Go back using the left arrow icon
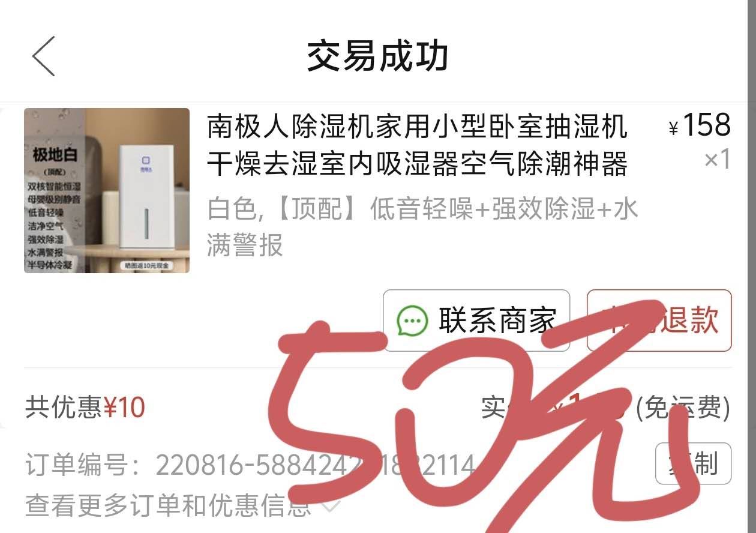Screen dimensions: 756x533 [44, 56]
